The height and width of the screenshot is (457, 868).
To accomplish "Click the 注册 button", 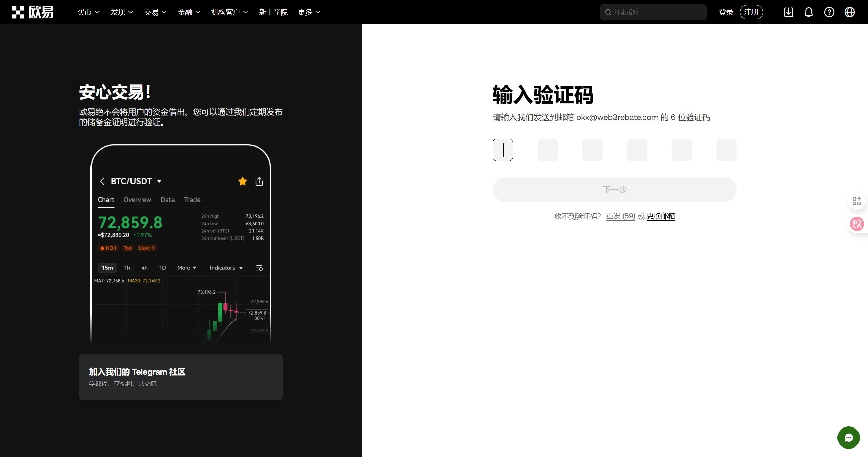I will click(x=751, y=12).
